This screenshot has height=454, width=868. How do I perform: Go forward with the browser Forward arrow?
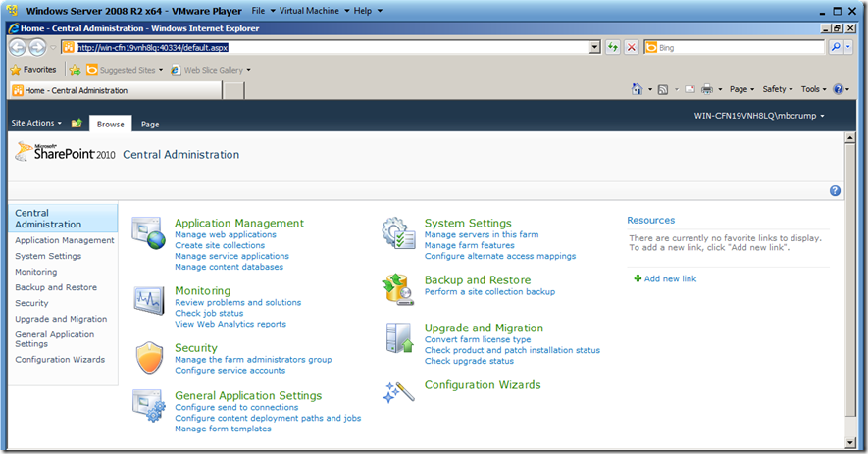point(37,48)
